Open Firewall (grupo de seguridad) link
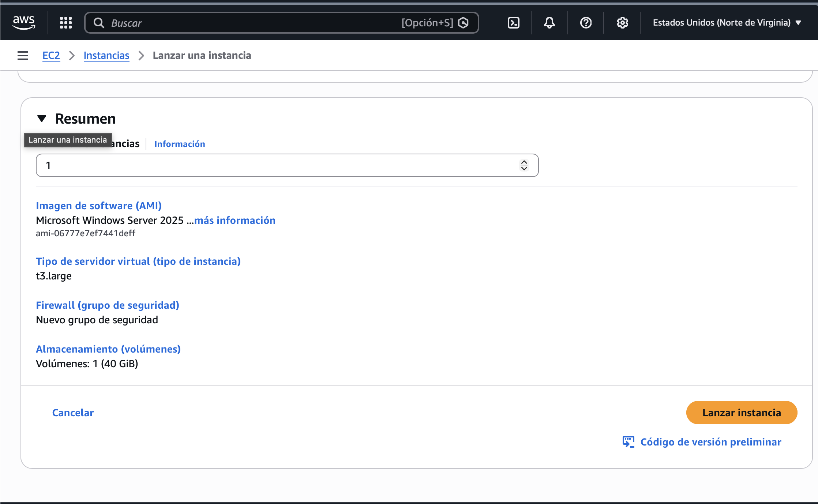The image size is (818, 504). click(108, 305)
